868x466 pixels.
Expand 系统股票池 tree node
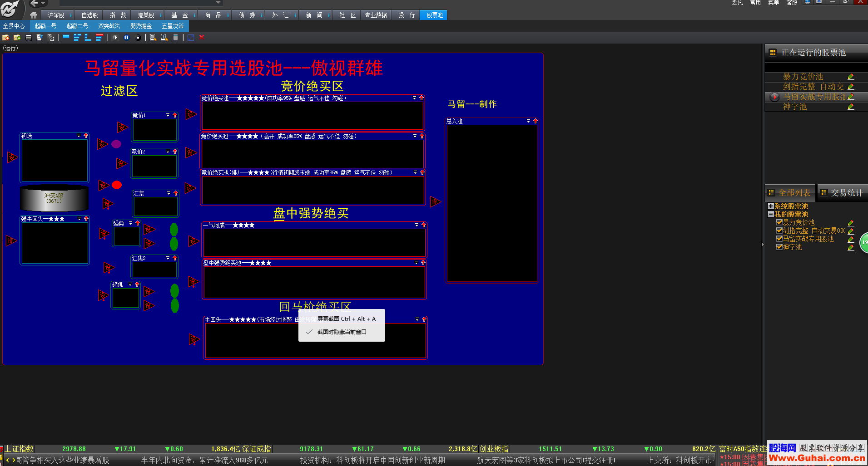[x=771, y=206]
